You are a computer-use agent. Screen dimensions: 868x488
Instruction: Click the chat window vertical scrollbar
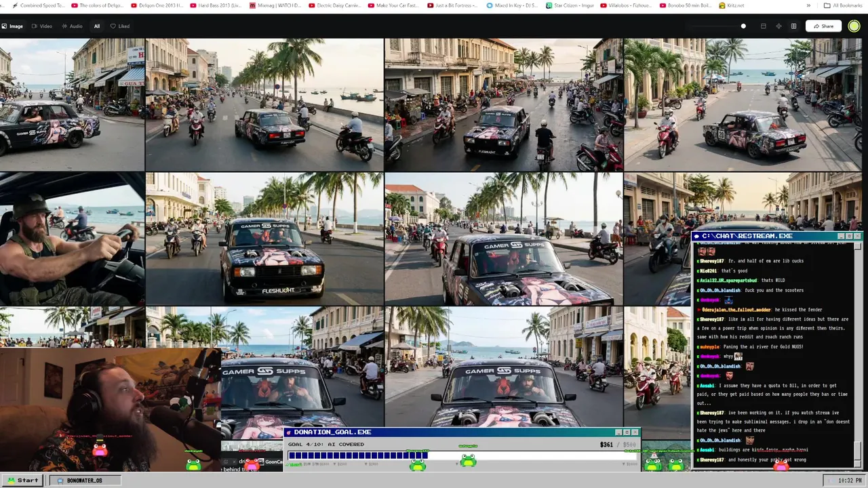[858, 354]
